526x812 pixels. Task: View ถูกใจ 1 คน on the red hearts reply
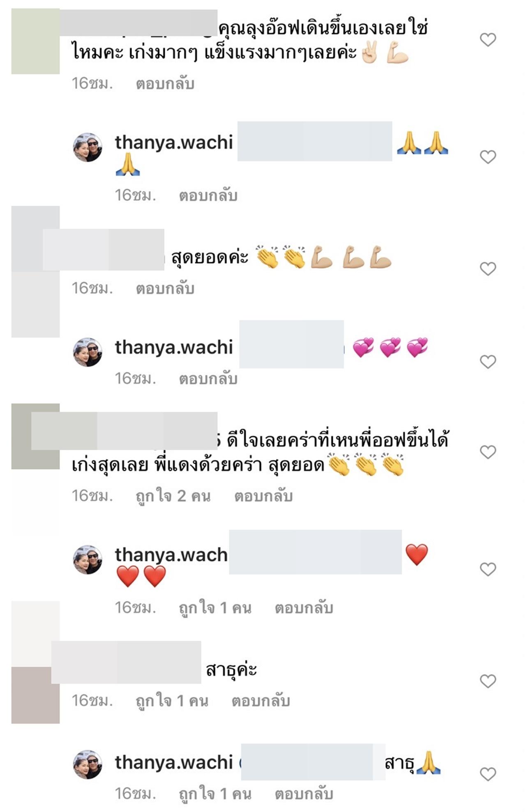point(215,608)
